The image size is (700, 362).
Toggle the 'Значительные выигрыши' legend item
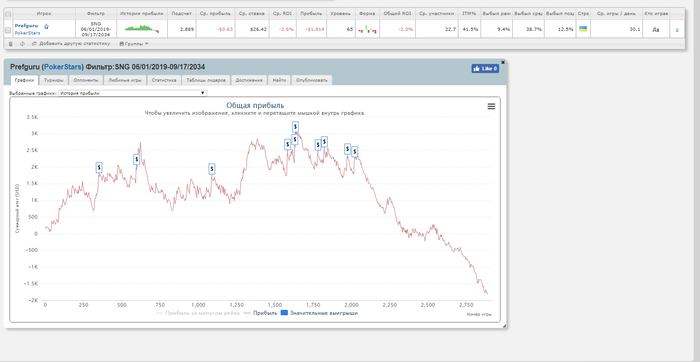click(320, 313)
